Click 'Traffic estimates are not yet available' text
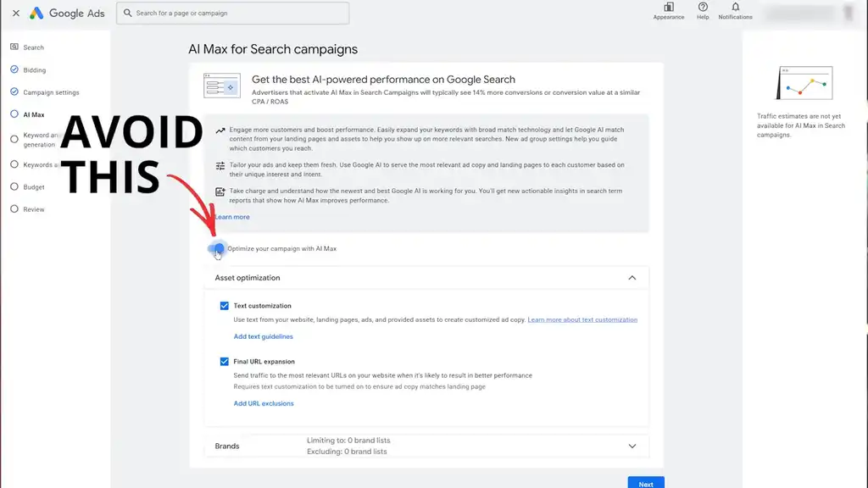This screenshot has width=868, height=488. 801,125
